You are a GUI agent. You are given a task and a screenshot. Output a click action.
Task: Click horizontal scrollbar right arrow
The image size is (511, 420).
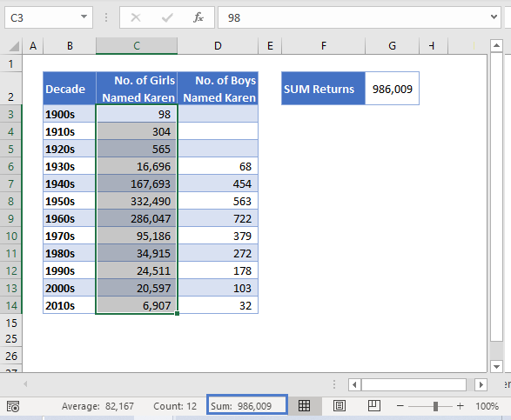pos(481,385)
